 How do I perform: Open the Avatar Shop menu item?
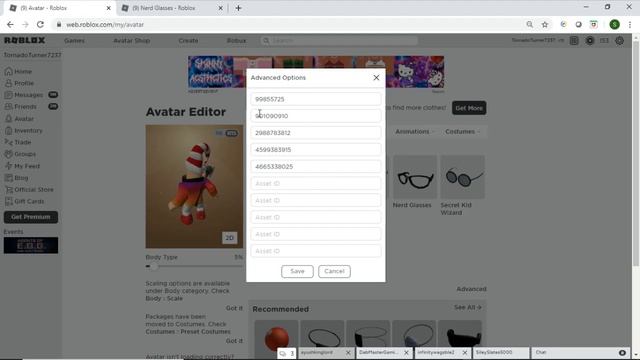point(131,41)
